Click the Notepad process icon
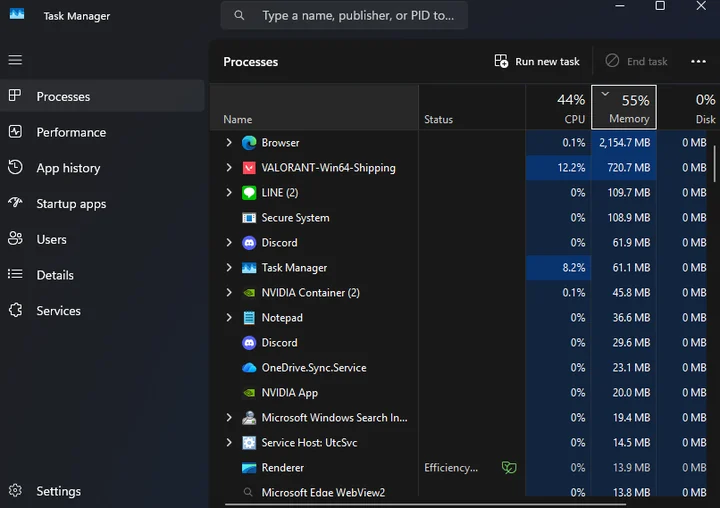The height and width of the screenshot is (508, 720). point(249,318)
